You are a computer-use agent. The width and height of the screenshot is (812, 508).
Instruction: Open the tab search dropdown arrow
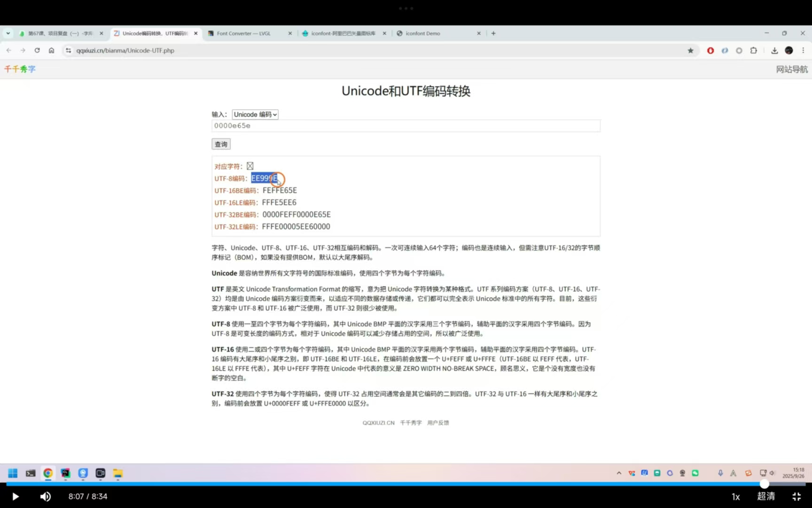pos(8,33)
